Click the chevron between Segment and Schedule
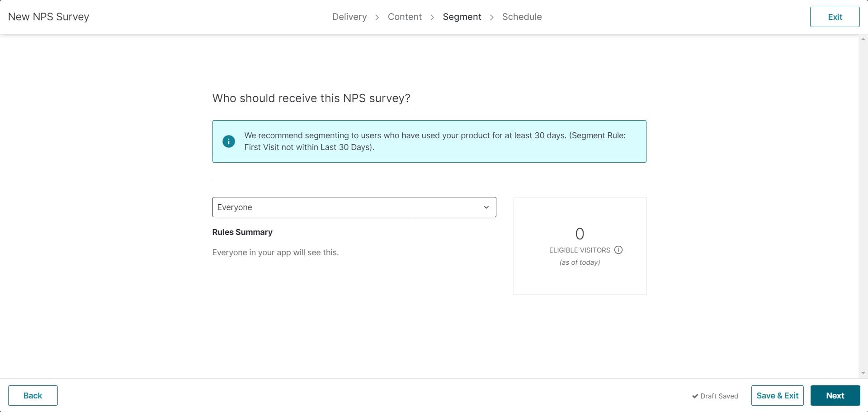868x412 pixels. pos(492,17)
